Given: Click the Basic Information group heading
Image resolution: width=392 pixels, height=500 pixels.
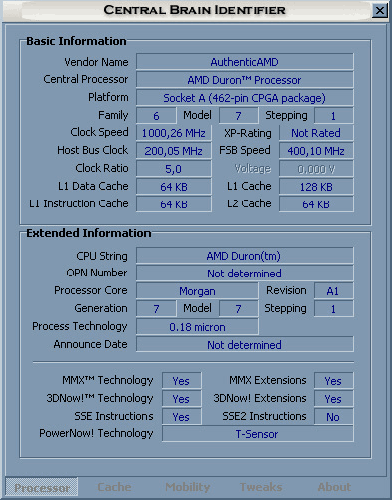Looking at the screenshot, I should pyautogui.click(x=76, y=41).
